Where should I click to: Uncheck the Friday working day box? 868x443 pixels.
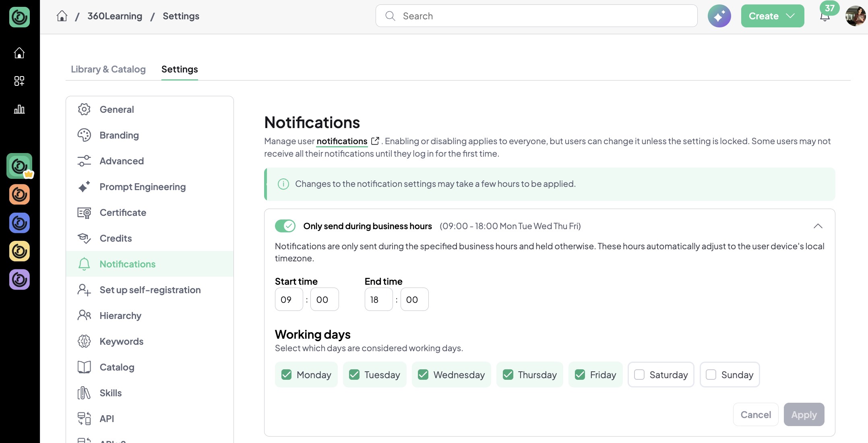pos(580,375)
